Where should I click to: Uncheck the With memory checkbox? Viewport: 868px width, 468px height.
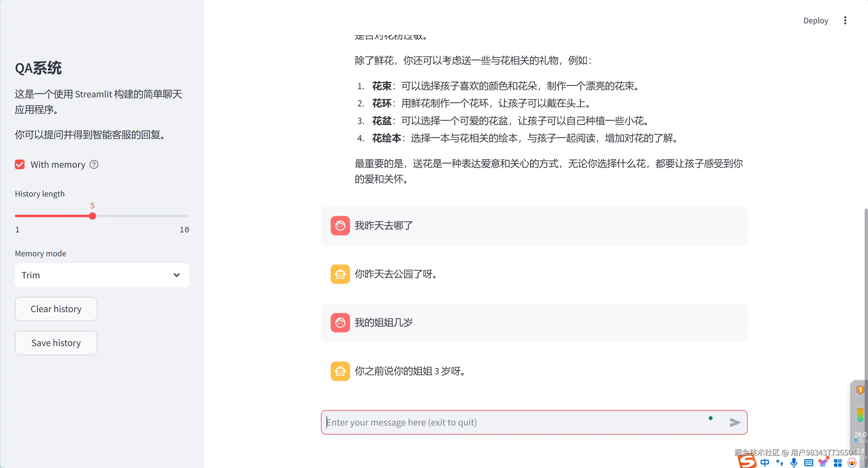(x=20, y=164)
